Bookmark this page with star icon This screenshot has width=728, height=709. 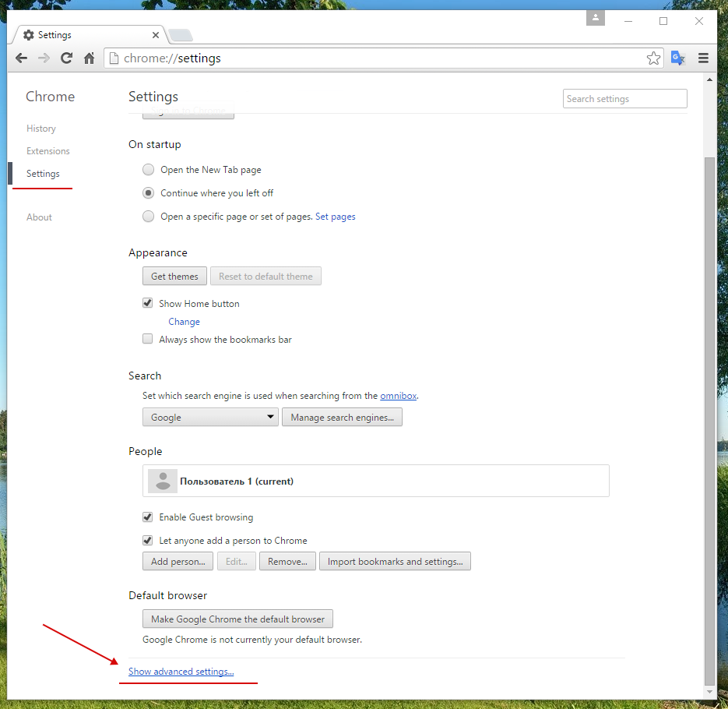[653, 58]
